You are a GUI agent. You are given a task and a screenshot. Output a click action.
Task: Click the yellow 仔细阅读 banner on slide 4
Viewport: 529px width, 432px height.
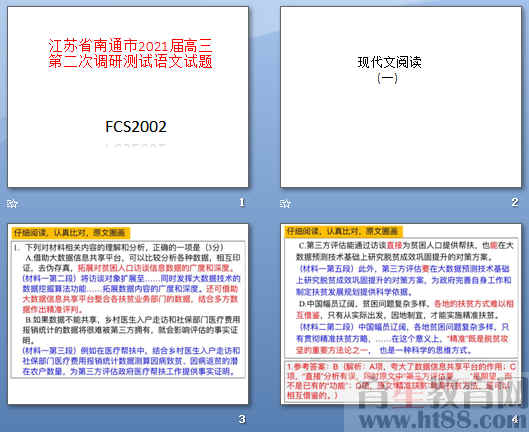tap(343, 231)
